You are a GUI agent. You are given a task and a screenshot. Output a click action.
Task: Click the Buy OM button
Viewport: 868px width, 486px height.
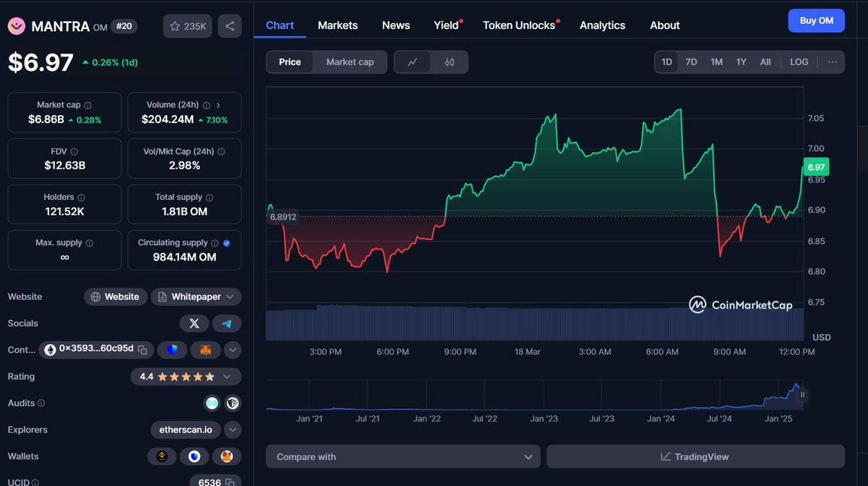pos(816,20)
